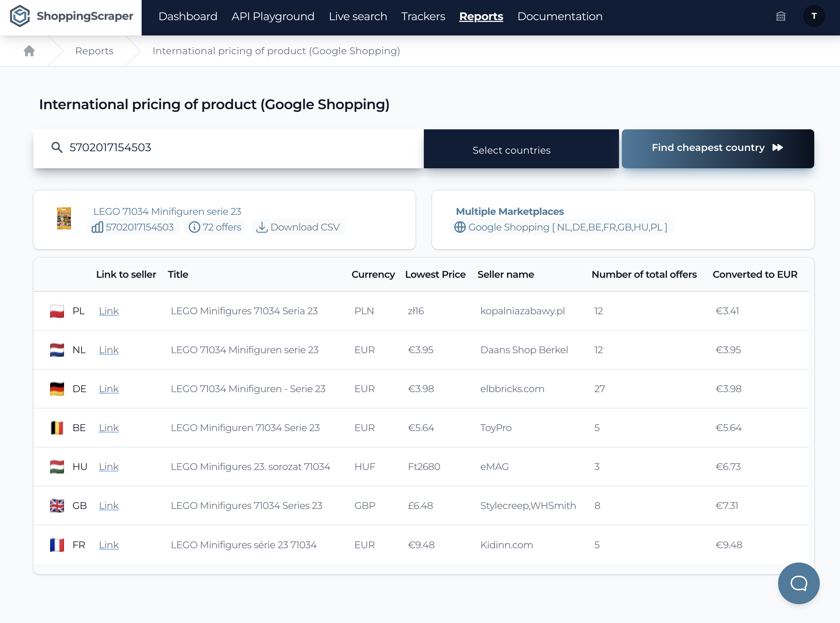The image size is (840, 623).
Task: Click the EAN barcode 5702017154503 badge
Action: 133,227
